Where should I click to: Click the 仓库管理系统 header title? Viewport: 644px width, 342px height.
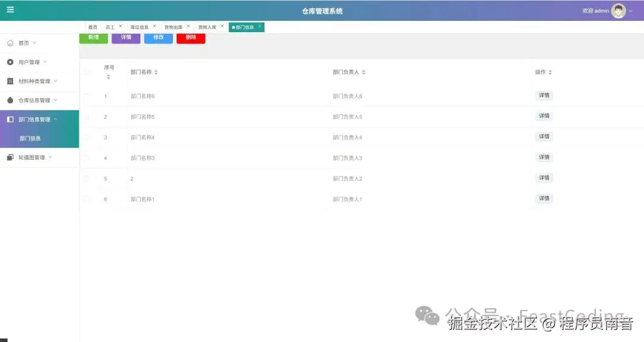point(323,11)
